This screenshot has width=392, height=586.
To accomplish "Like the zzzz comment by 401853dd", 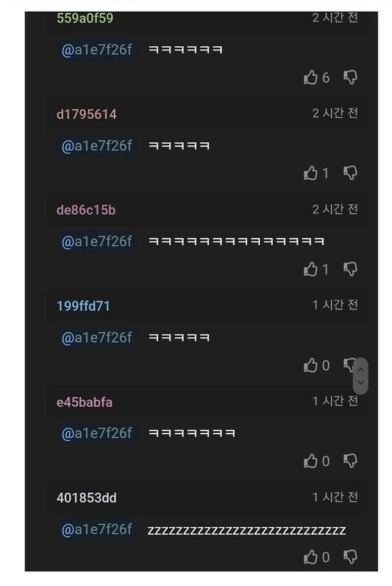I will (x=311, y=557).
